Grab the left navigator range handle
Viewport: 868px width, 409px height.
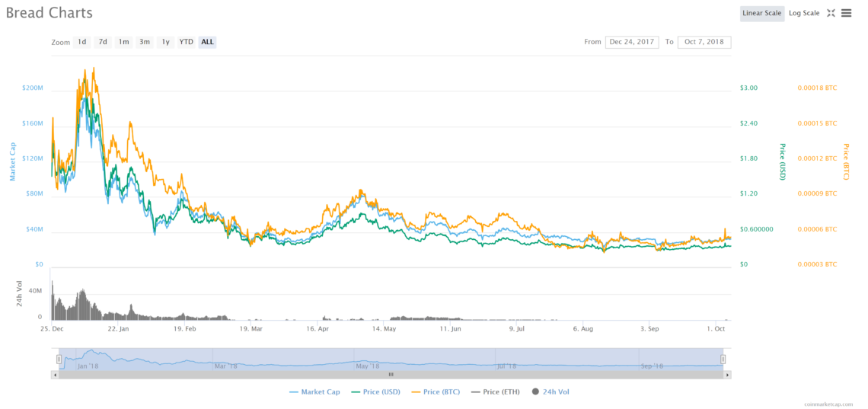[59, 359]
